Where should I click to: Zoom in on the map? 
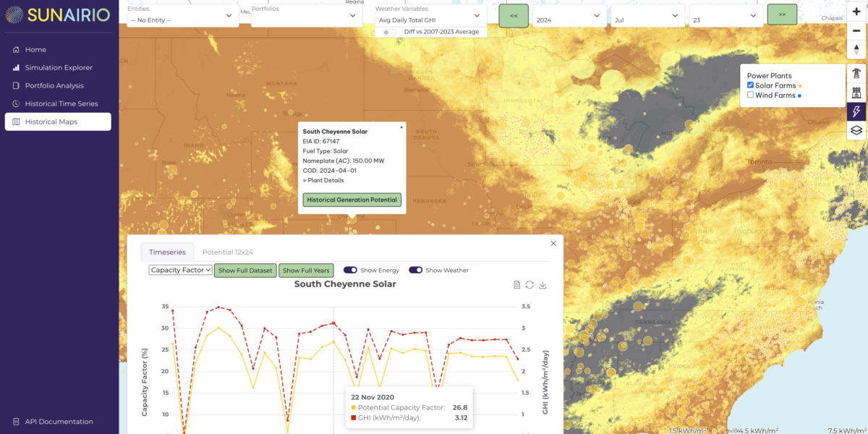856,12
